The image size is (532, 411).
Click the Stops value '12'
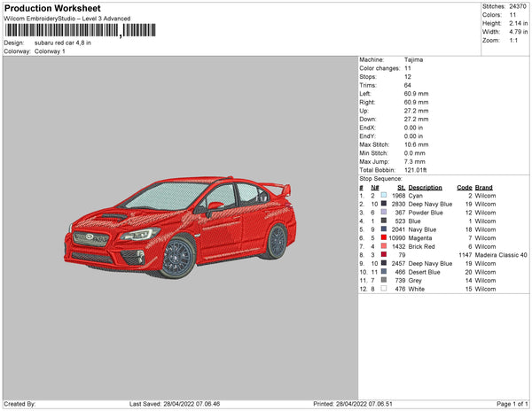click(x=408, y=77)
